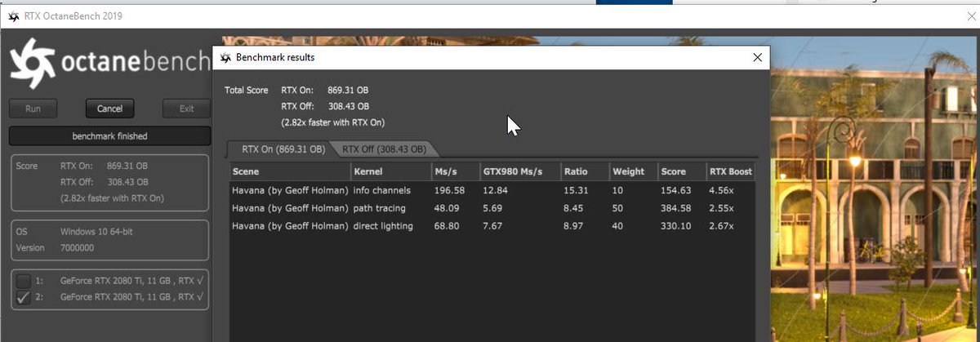Click Ratio column header
Image resolution: width=980 pixels, height=342 pixels.
click(x=585, y=171)
